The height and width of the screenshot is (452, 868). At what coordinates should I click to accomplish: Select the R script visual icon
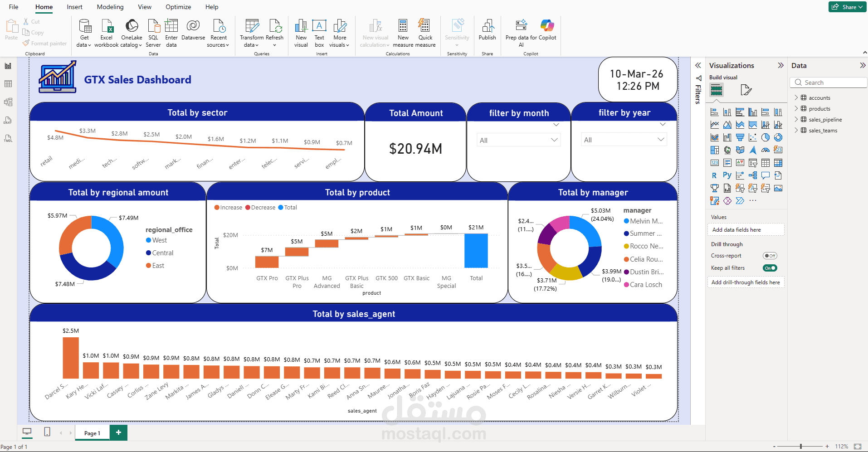tap(714, 175)
